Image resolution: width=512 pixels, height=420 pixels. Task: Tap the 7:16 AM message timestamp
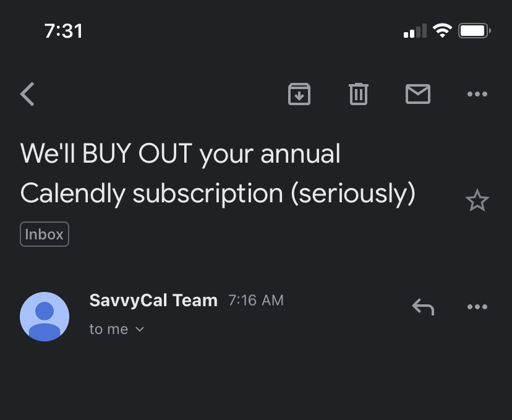256,301
